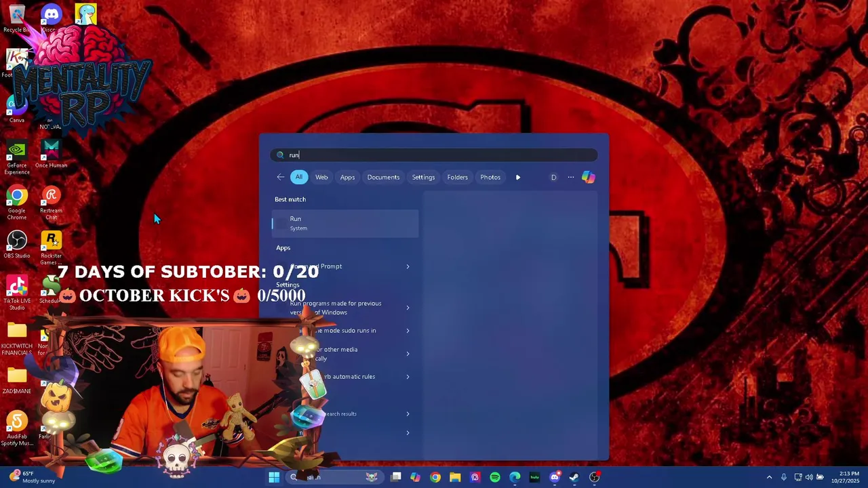Expand Command Prompt result options
Viewport: 868px width, 488px height.
point(408,266)
